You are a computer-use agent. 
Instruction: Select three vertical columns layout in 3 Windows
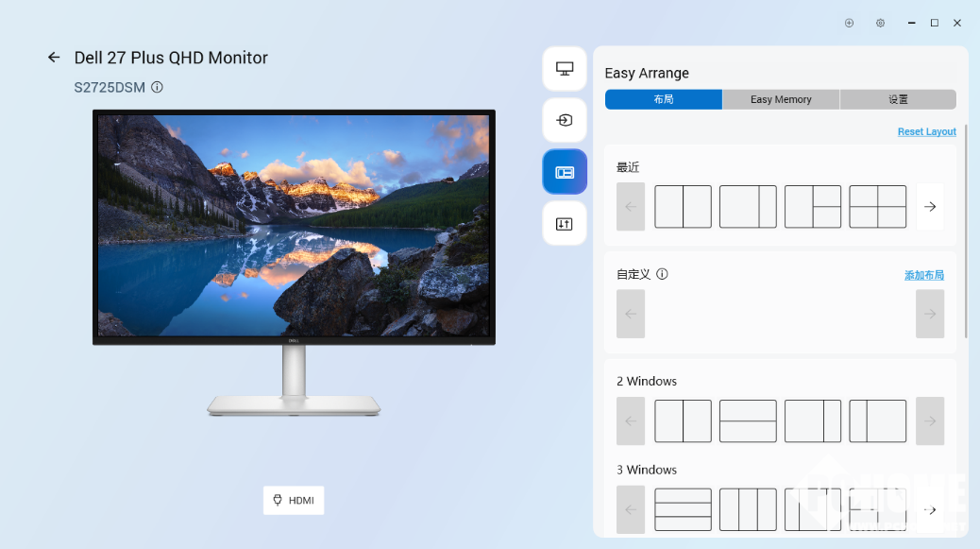point(748,509)
